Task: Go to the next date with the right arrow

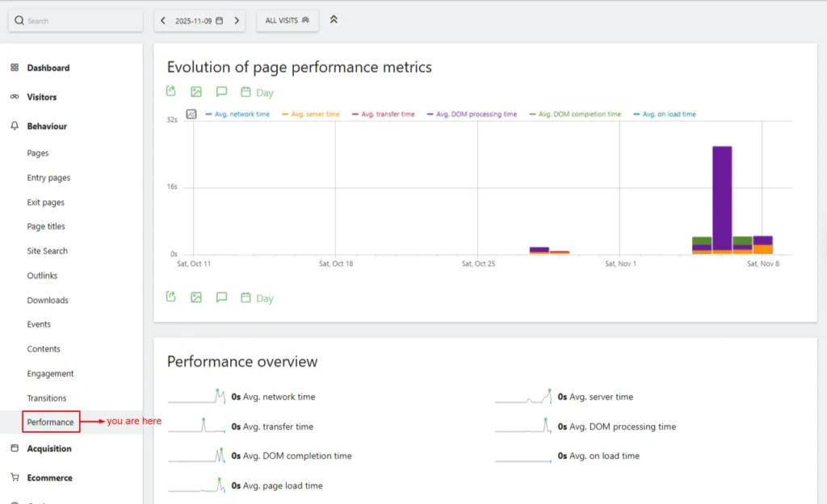Action: tap(237, 21)
